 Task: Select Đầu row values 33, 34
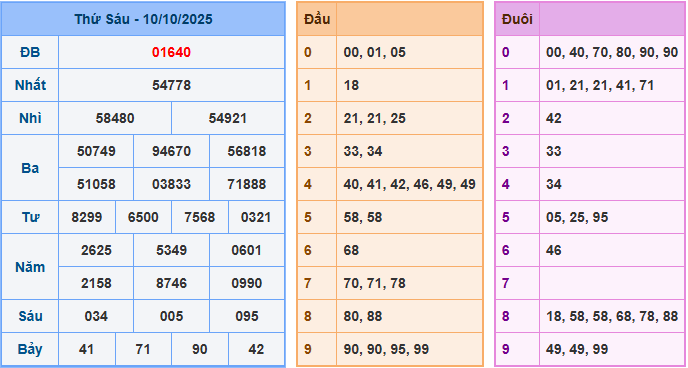[363, 151]
